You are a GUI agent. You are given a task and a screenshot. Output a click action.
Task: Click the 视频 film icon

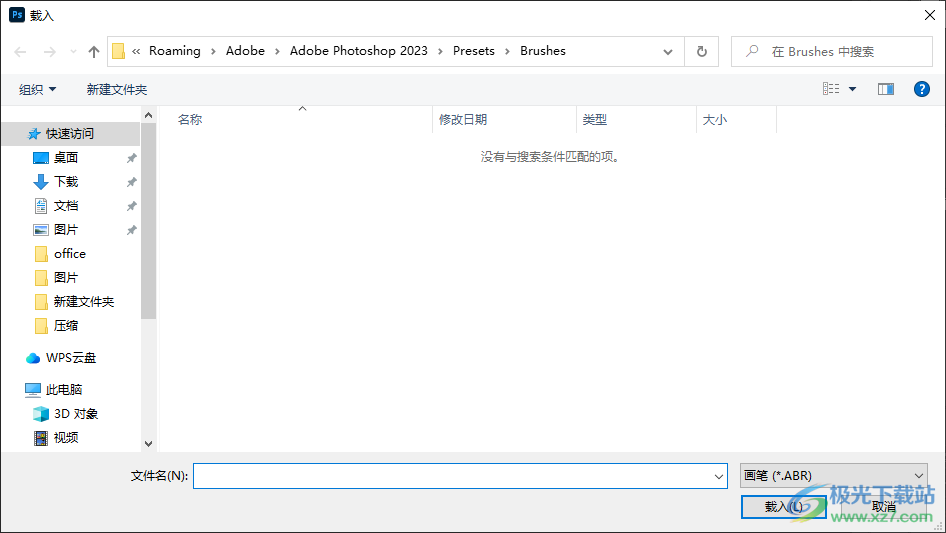pyautogui.click(x=40, y=438)
